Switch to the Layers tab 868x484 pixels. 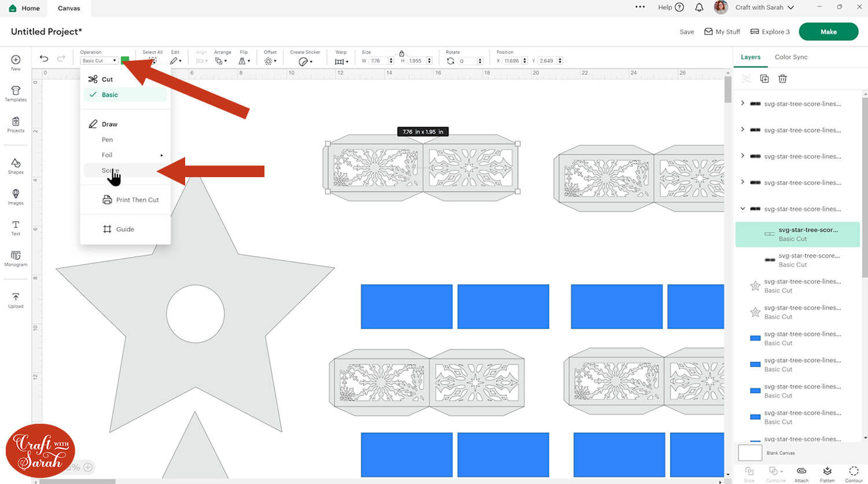click(751, 57)
